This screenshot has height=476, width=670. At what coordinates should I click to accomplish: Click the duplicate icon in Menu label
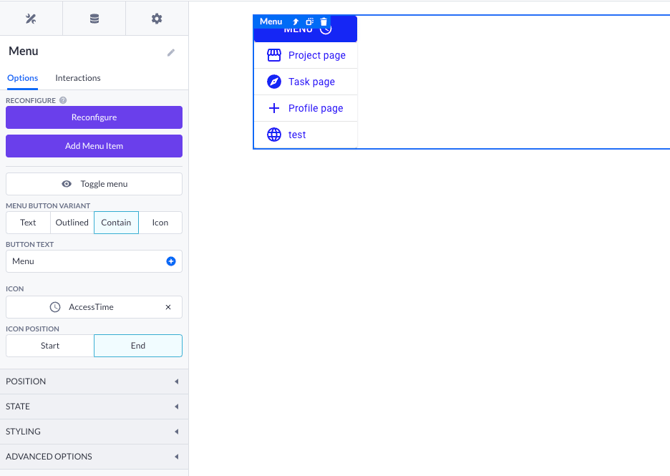pos(309,22)
